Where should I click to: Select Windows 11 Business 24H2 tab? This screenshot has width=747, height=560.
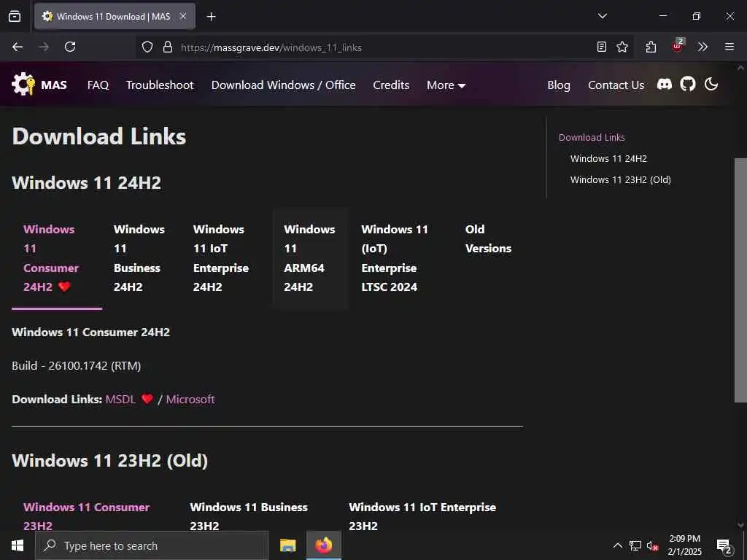pos(142,258)
